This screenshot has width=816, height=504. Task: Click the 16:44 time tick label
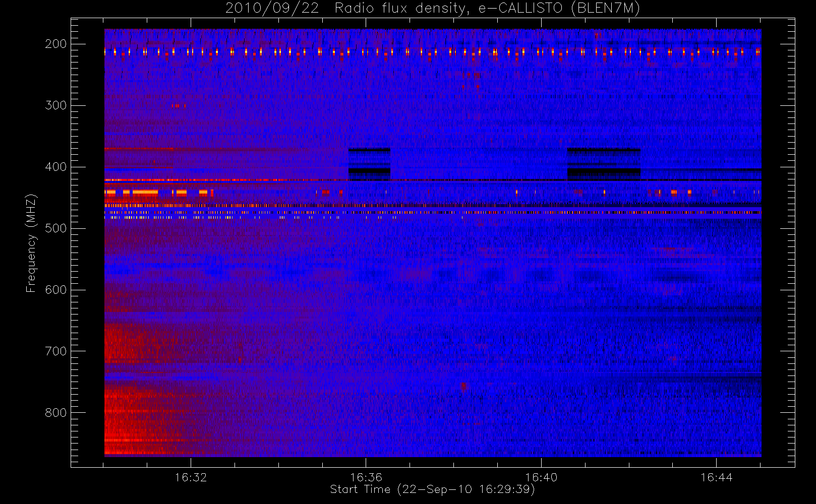(716, 477)
